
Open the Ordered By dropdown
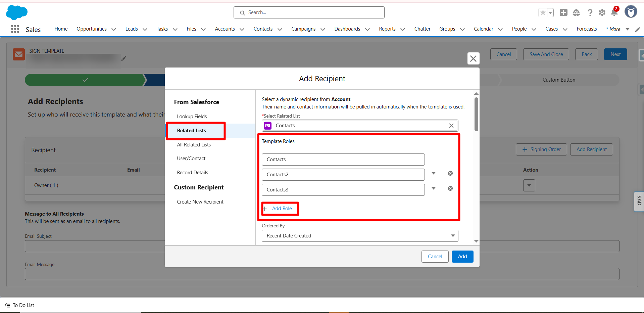coord(360,236)
